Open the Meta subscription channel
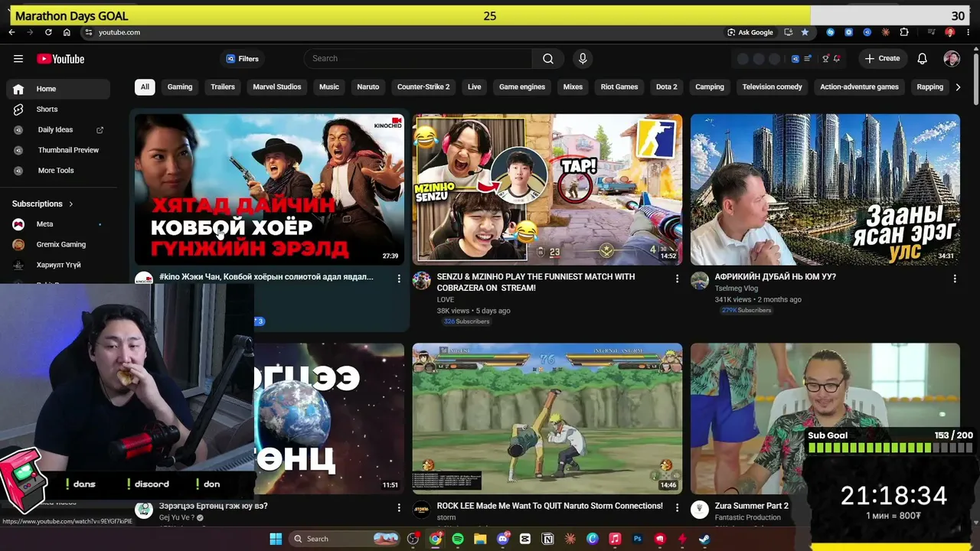Viewport: 980px width, 551px height. click(58, 224)
